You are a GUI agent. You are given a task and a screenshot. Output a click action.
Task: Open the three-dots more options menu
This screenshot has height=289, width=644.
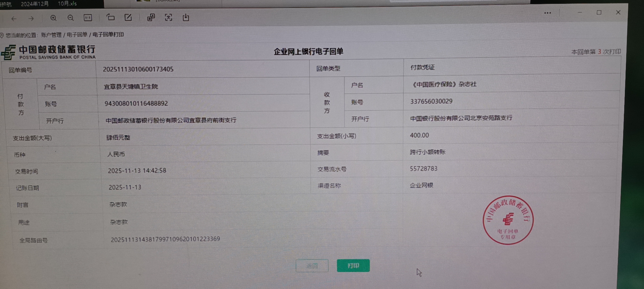pos(547,13)
